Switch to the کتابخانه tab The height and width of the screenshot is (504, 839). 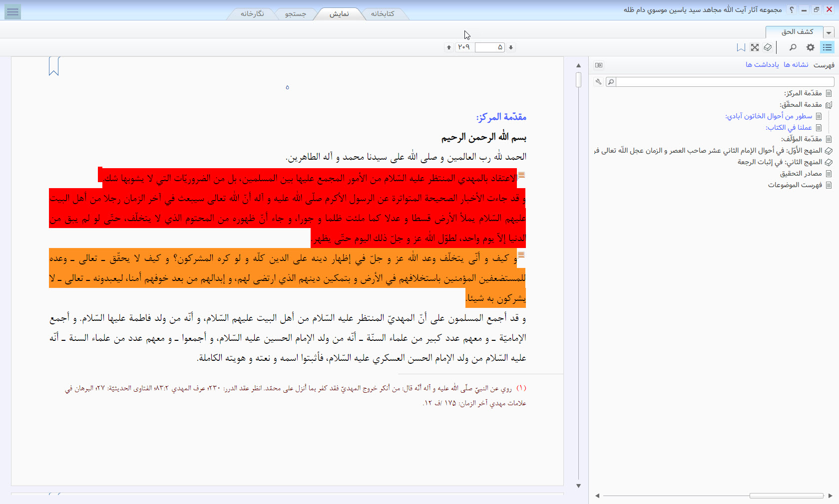point(383,14)
